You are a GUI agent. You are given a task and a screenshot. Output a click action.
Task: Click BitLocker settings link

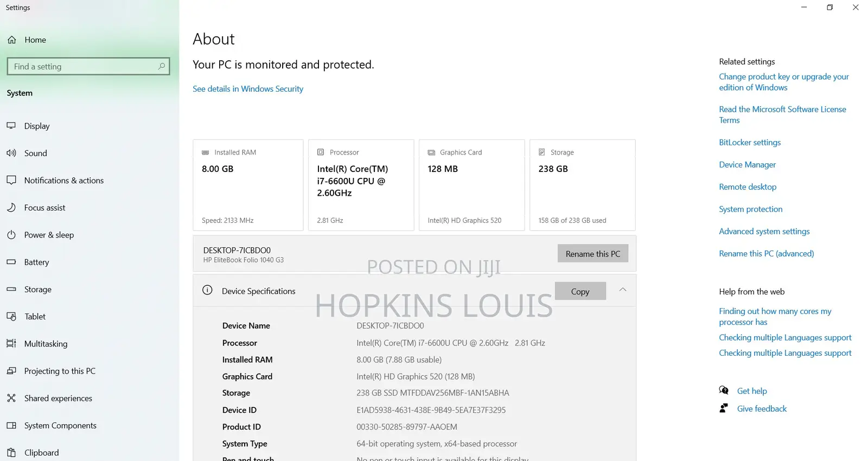click(x=750, y=143)
